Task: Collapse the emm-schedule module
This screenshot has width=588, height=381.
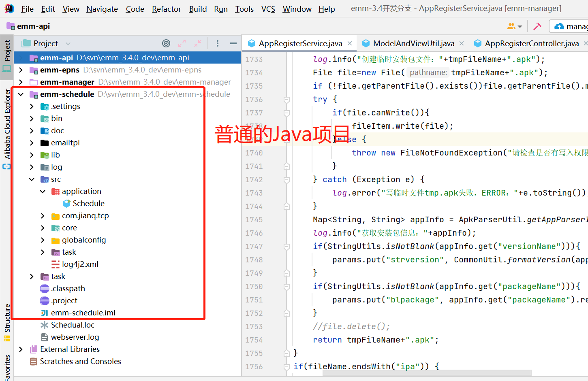Action: tap(21, 94)
